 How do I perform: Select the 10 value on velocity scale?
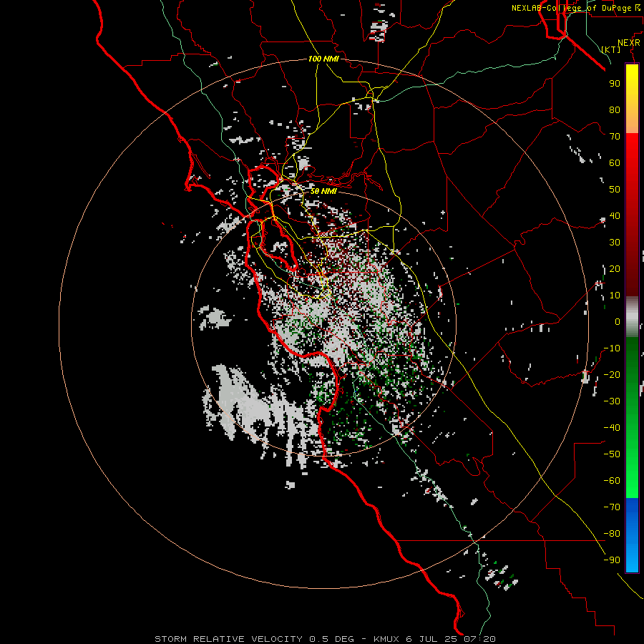click(615, 296)
